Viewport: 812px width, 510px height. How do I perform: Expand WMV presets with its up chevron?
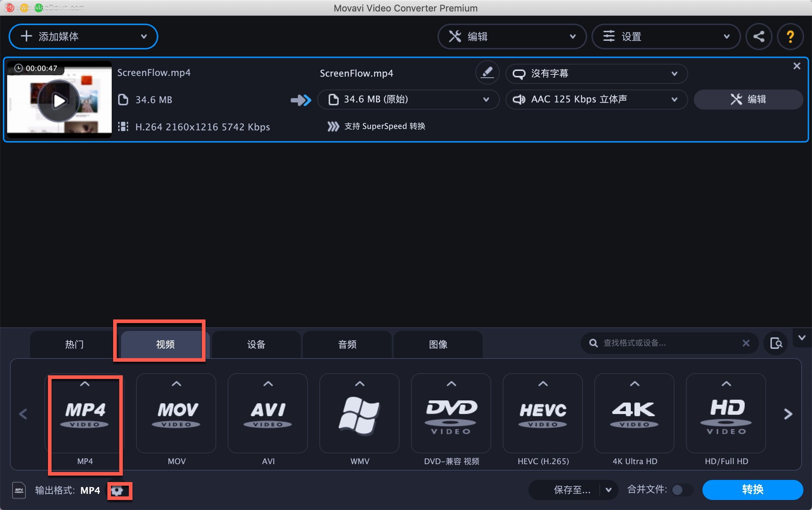[360, 384]
